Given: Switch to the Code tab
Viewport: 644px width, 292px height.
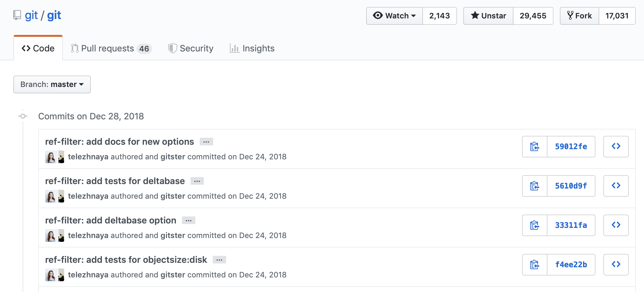Looking at the screenshot, I should (x=38, y=48).
